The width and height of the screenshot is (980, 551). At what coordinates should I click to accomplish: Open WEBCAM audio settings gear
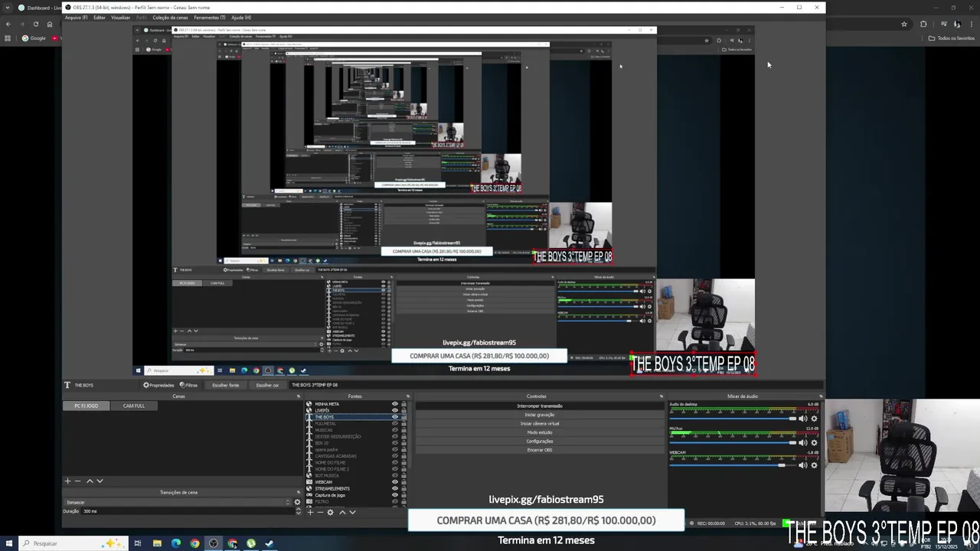pos(814,465)
